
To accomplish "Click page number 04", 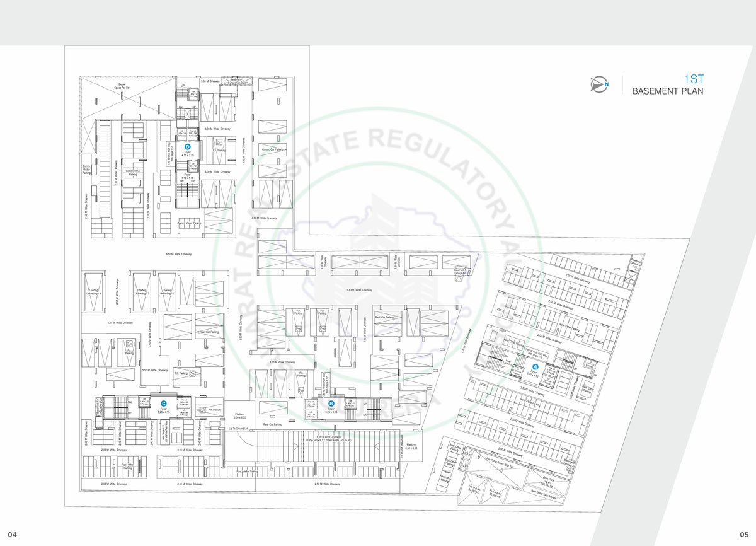I will 11,535.
